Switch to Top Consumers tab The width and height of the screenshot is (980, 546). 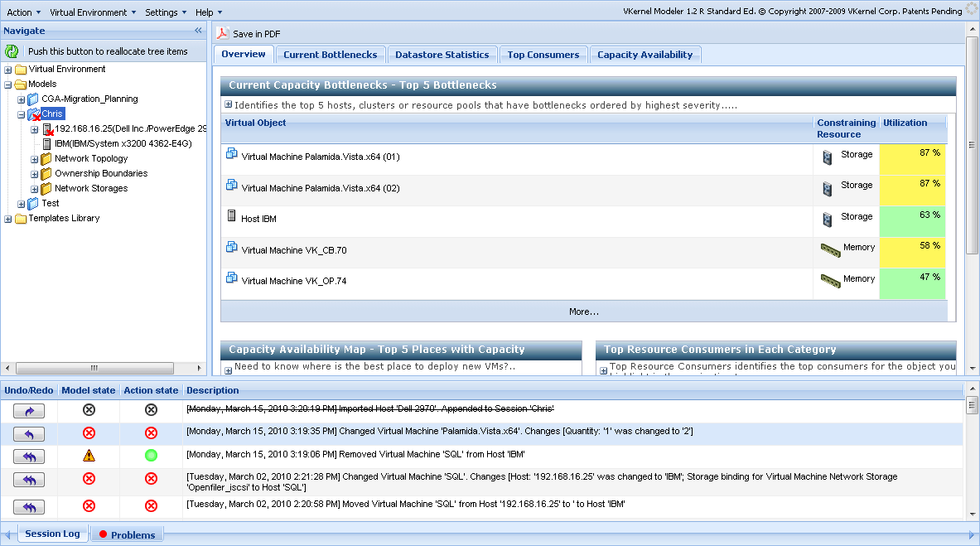click(x=543, y=55)
